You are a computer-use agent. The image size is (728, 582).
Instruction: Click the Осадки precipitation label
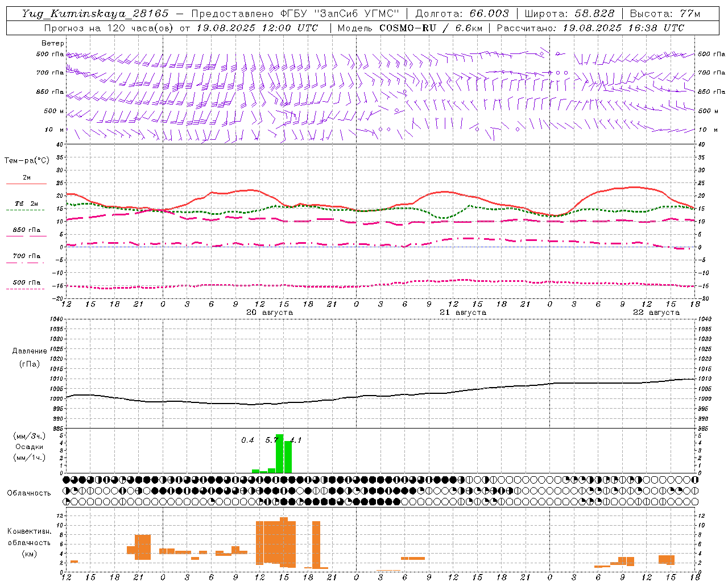[x=30, y=447]
